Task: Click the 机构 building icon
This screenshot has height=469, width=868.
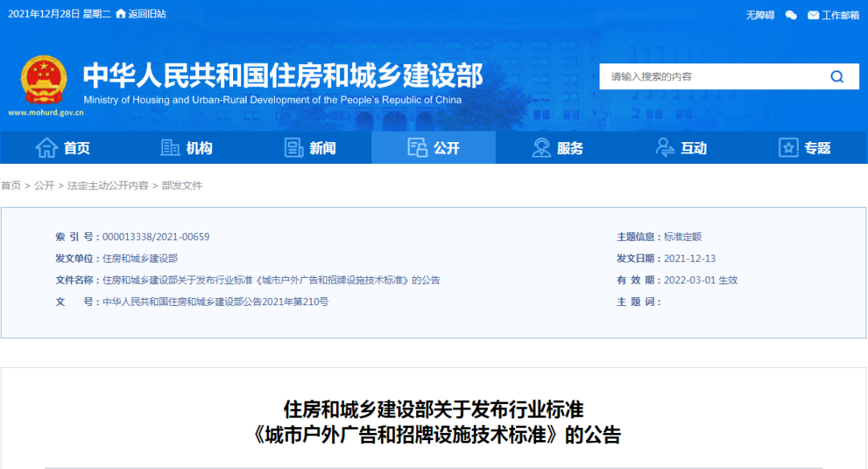Action: tap(170, 148)
